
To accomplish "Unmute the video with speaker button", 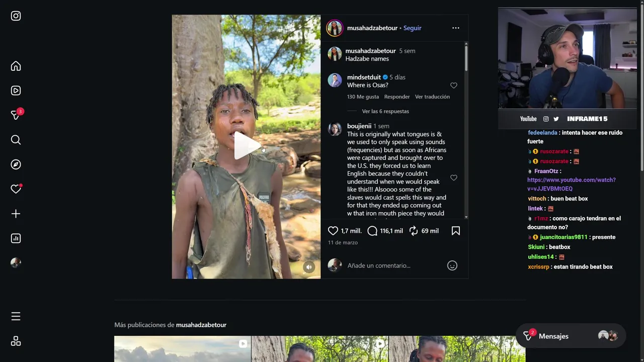I will (x=309, y=267).
